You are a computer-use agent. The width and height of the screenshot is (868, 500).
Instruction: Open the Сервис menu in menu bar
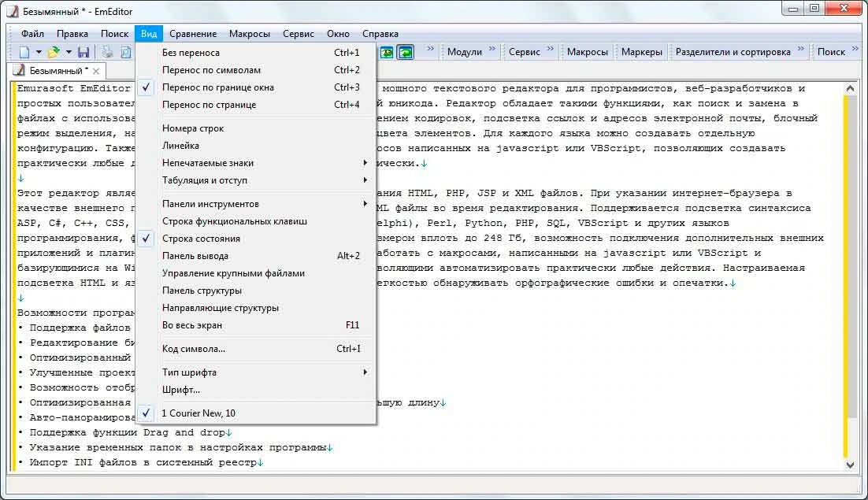(299, 34)
